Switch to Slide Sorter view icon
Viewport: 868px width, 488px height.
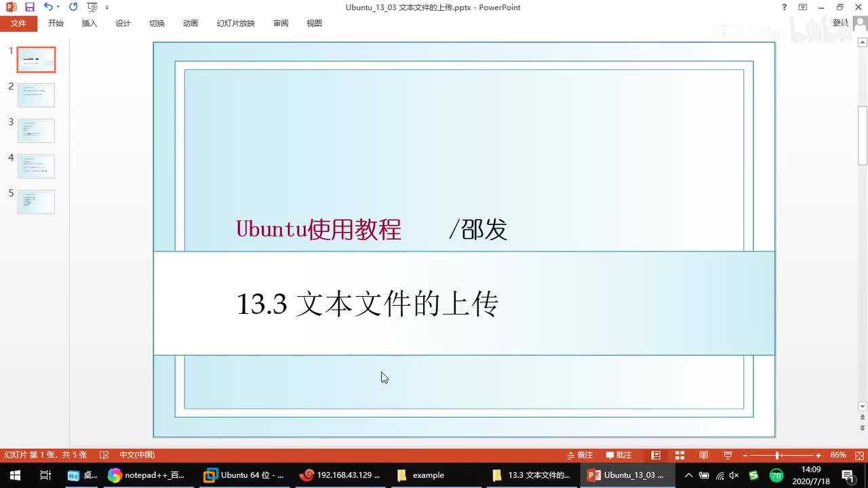(679, 455)
